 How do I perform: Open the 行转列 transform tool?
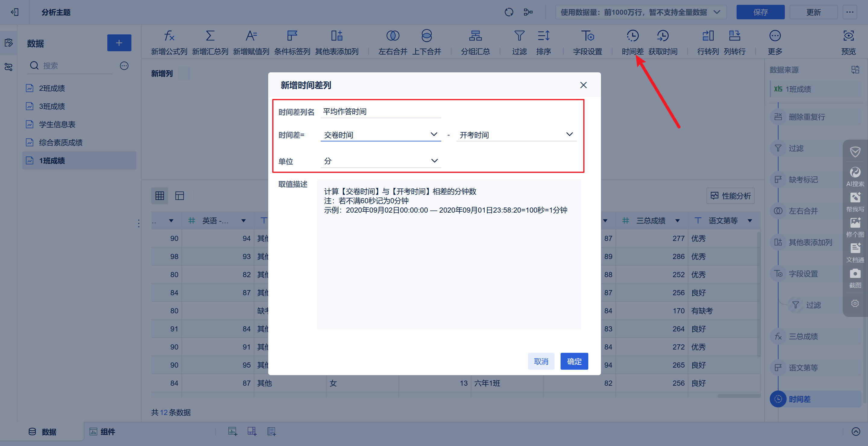(708, 42)
